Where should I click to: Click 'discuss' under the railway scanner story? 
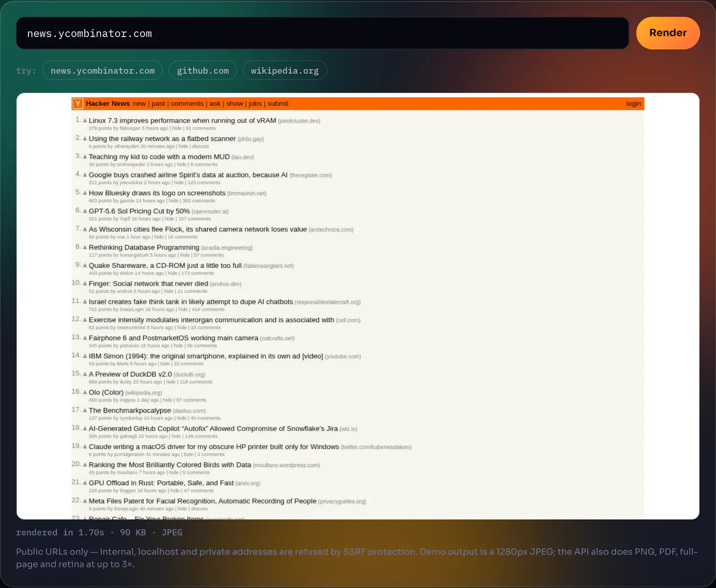click(200, 146)
